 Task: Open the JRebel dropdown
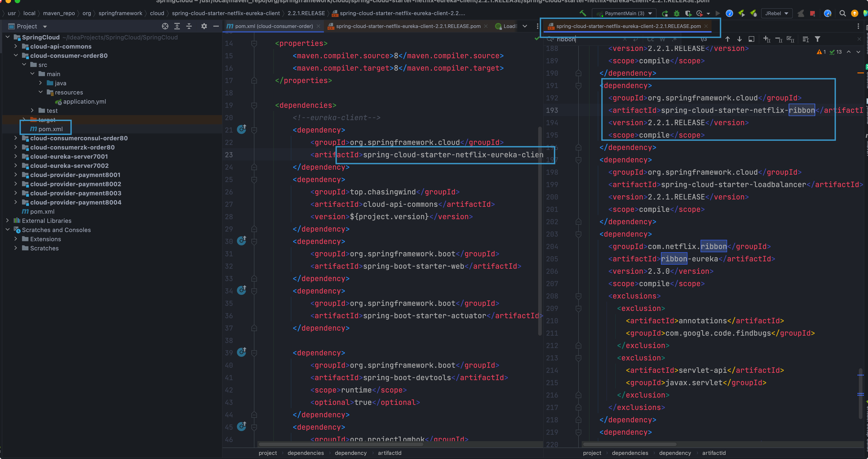tap(777, 14)
